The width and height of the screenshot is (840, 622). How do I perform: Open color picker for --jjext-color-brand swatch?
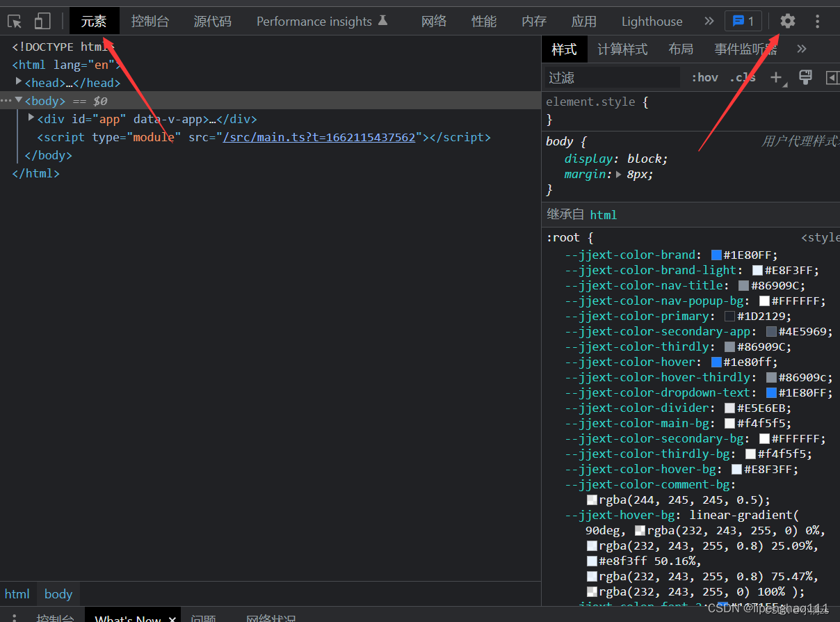point(716,255)
